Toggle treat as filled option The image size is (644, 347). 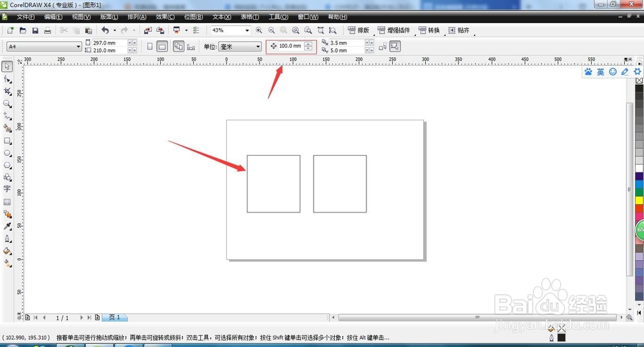tap(383, 47)
